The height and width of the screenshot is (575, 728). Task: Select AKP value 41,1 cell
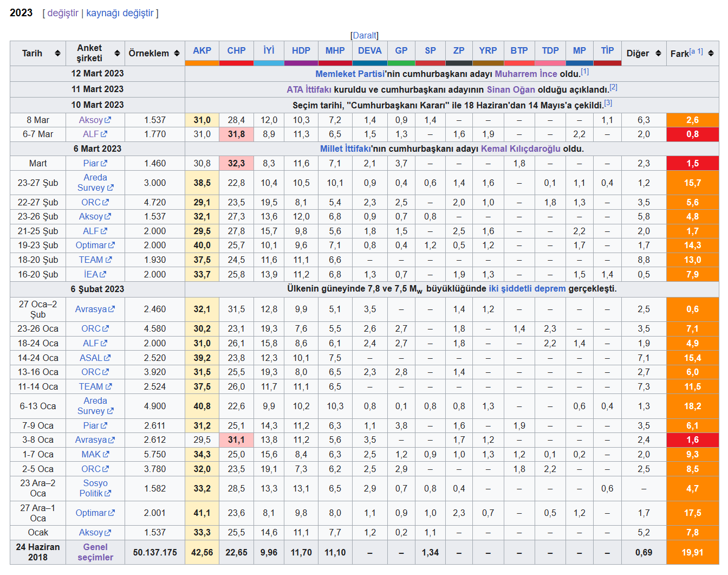[x=202, y=513]
